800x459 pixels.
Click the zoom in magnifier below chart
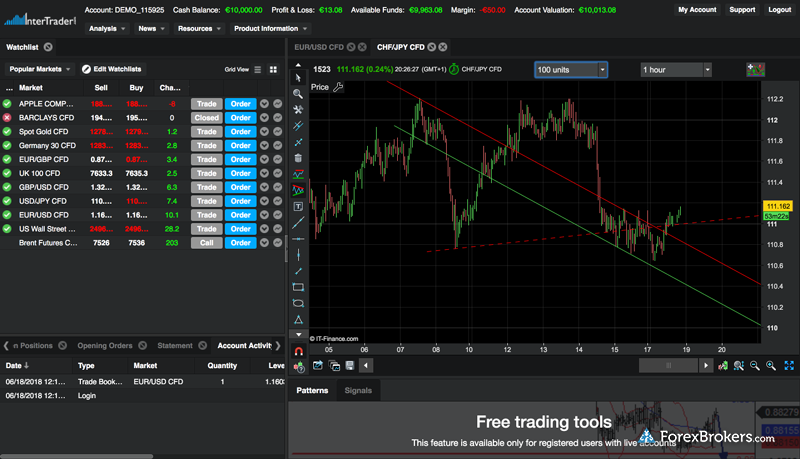[771, 365]
